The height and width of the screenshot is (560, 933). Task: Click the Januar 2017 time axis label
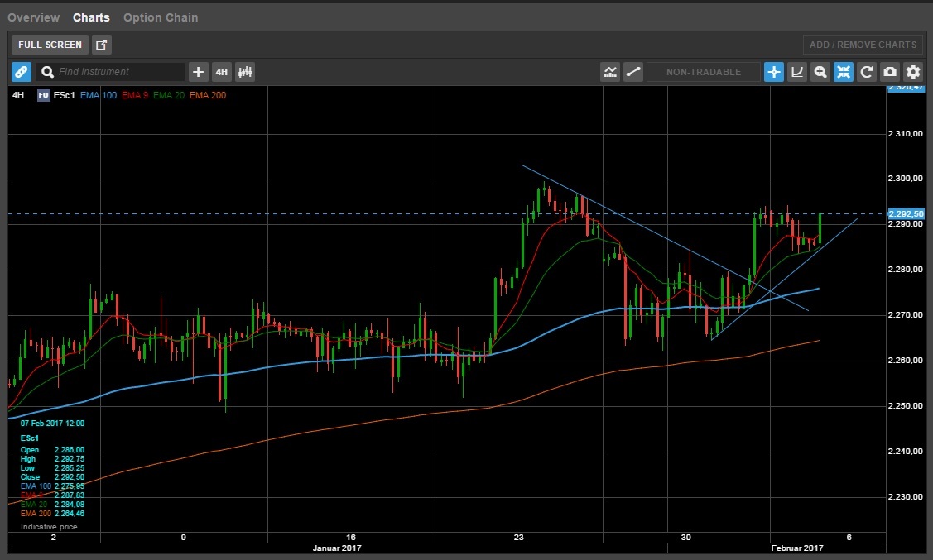[x=337, y=548]
